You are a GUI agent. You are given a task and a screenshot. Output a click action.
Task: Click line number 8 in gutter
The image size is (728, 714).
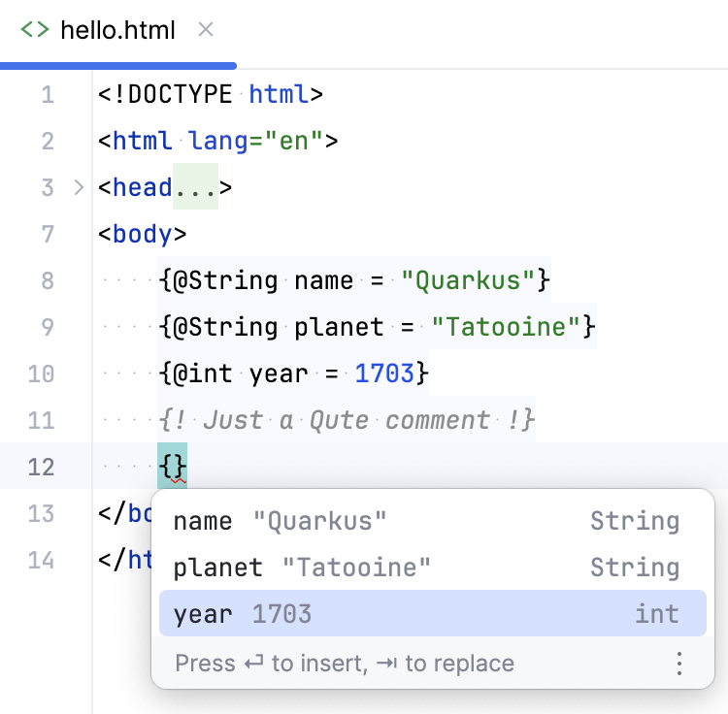49,280
